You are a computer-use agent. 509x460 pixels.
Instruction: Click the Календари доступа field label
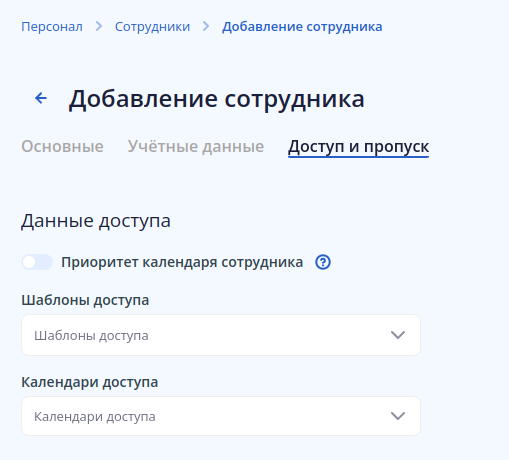point(90,382)
